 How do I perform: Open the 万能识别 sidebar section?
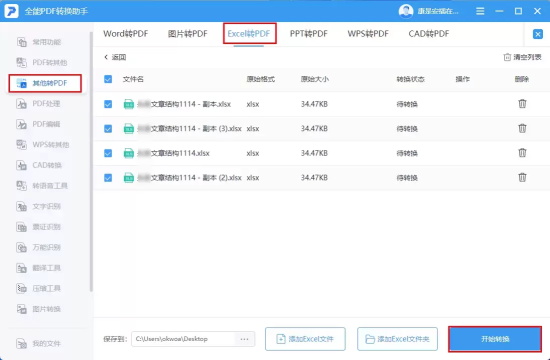[39, 248]
